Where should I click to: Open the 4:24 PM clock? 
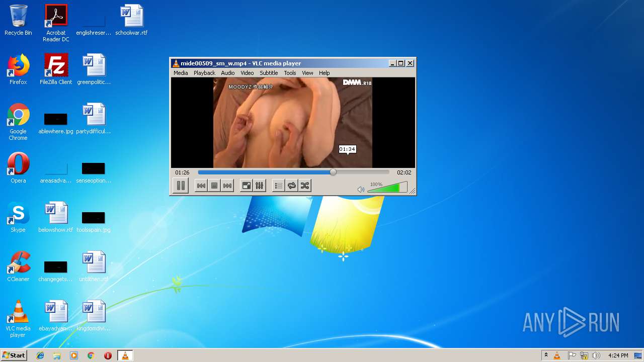[x=618, y=355]
